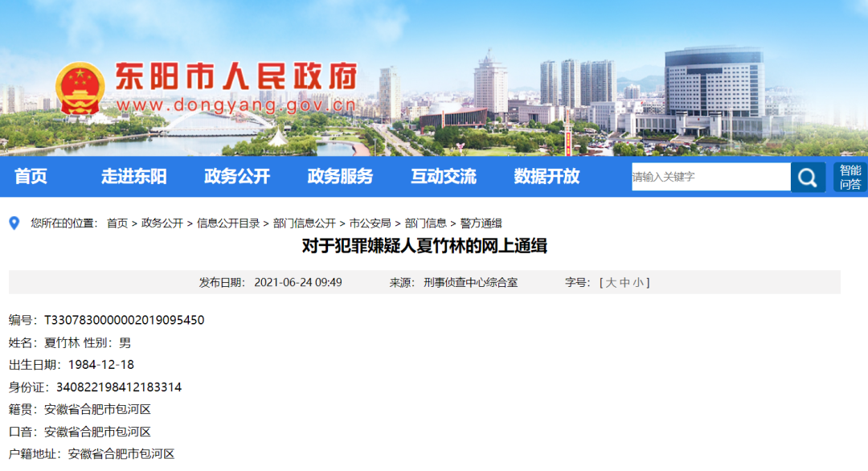This screenshot has height=471, width=868.
Task: Open the 走进东阳 navigation menu item
Action: [x=134, y=177]
